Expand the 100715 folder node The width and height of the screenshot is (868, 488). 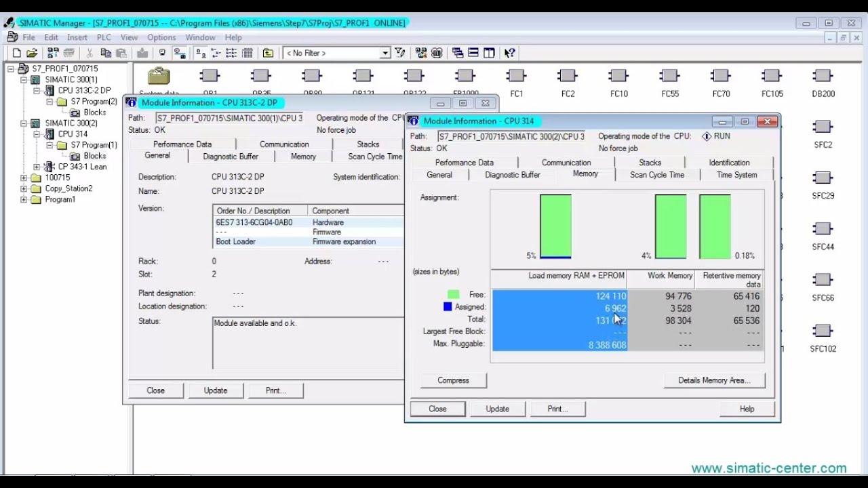[24, 178]
